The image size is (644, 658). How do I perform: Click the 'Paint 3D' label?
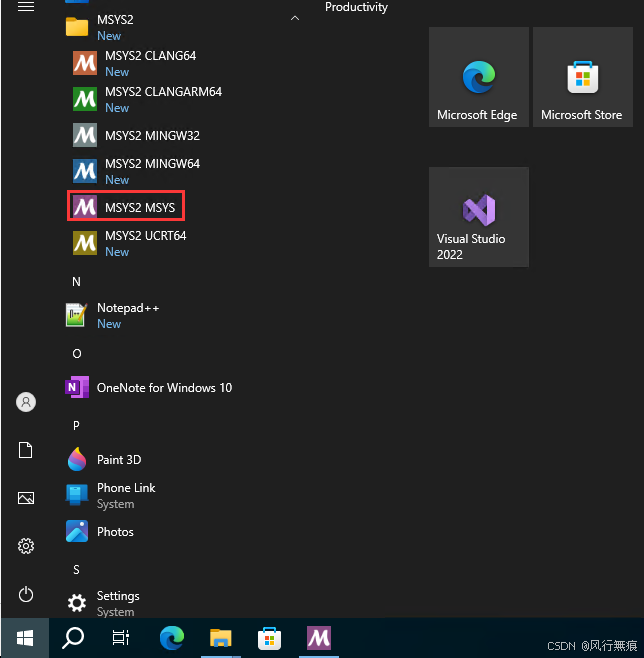[119, 460]
